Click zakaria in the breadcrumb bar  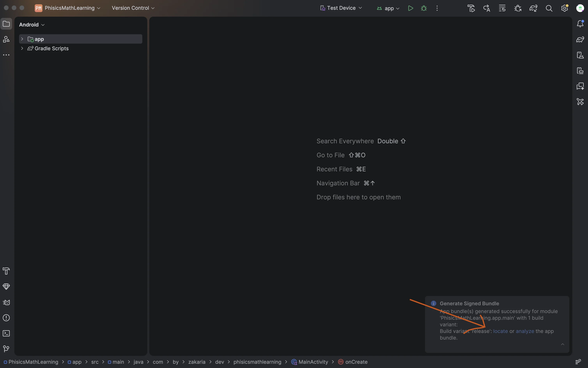pyautogui.click(x=197, y=362)
